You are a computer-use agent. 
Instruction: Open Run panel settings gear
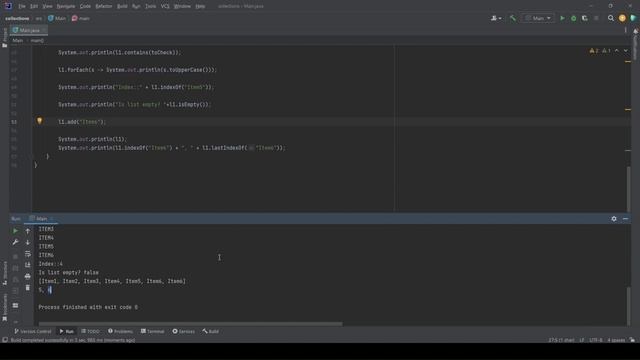pos(614,219)
